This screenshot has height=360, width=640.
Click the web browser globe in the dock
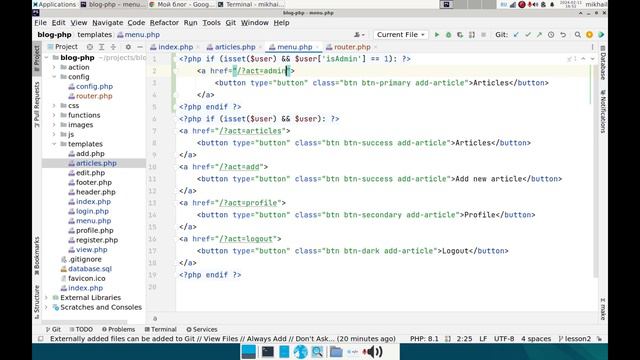click(x=300, y=351)
